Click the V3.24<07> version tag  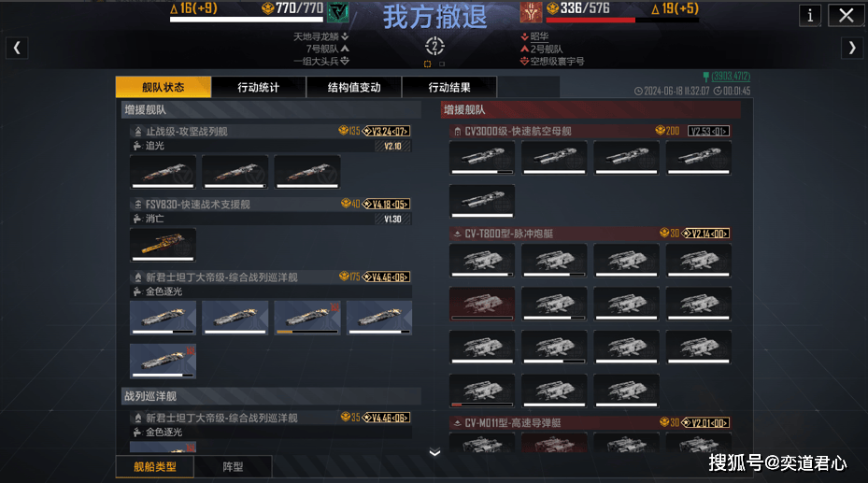point(387,131)
